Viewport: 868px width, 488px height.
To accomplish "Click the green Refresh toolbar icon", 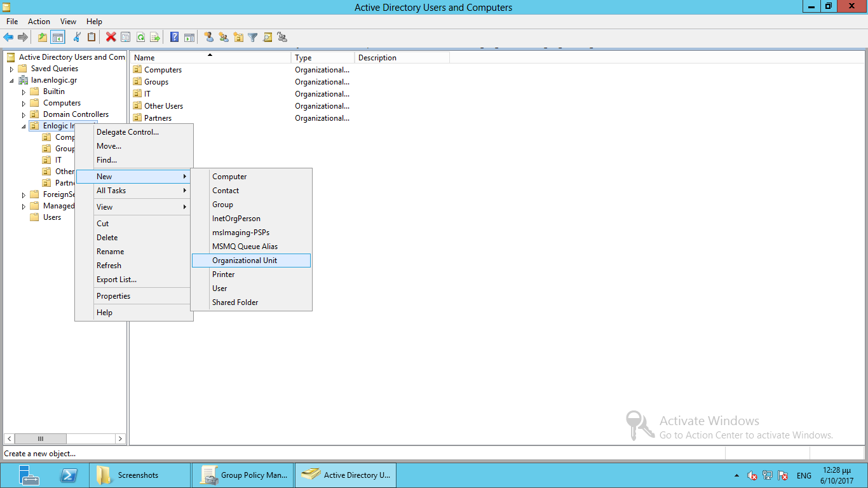I will tap(140, 37).
